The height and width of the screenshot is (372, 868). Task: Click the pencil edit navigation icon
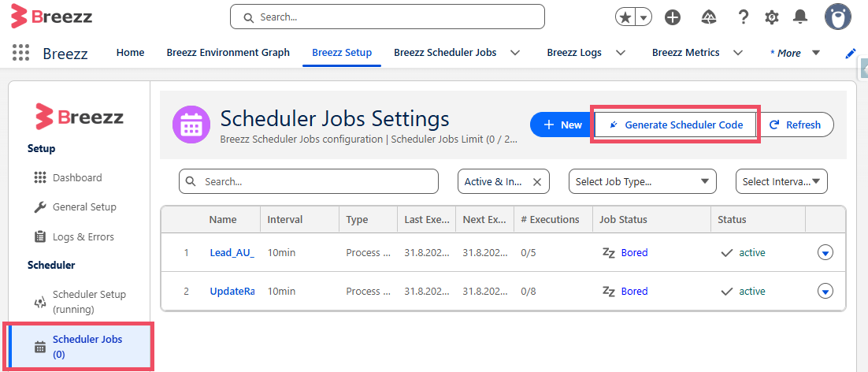[851, 54]
